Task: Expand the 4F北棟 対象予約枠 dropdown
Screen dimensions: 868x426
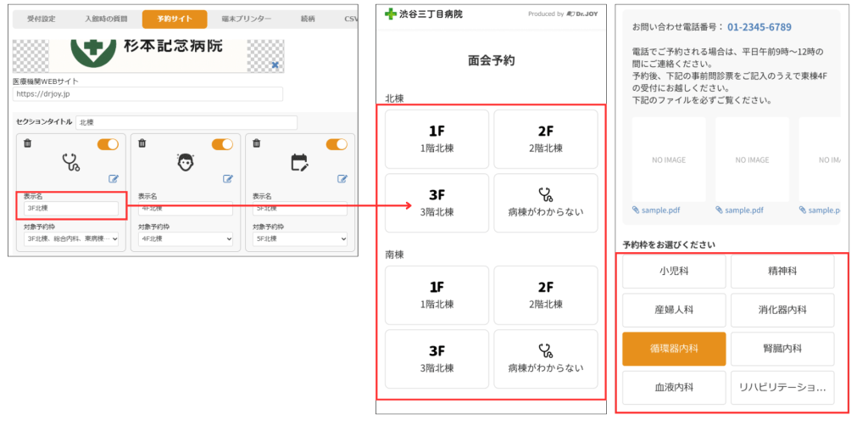Action: click(185, 239)
